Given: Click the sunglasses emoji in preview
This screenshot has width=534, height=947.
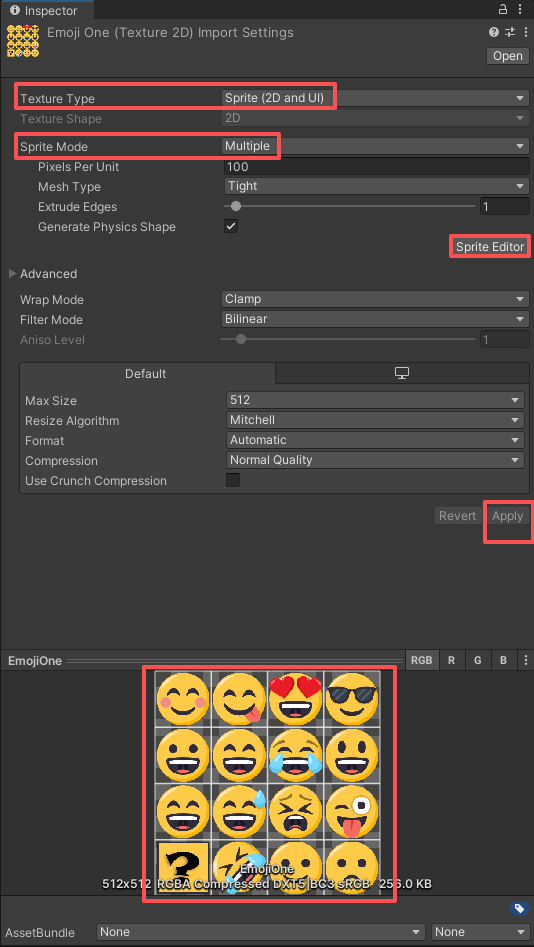Looking at the screenshot, I should (352, 698).
